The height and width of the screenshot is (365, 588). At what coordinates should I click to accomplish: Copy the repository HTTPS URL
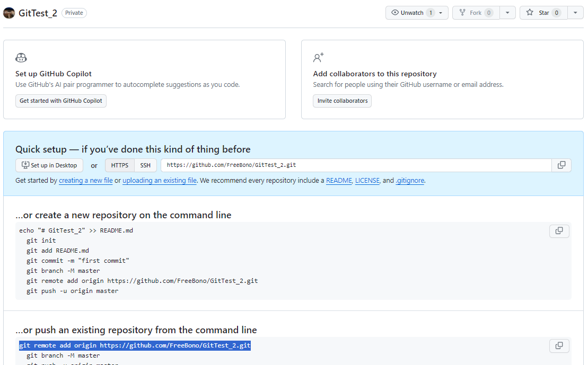pos(561,165)
